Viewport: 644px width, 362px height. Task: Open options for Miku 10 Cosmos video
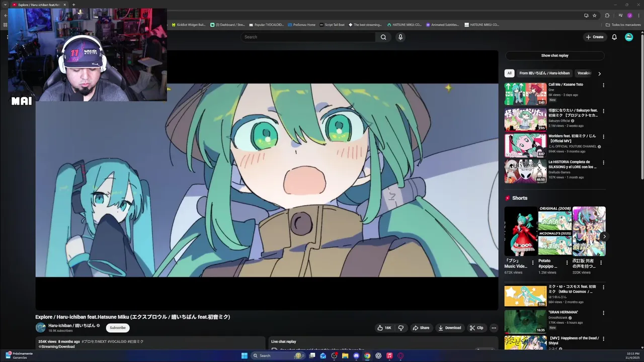pos(603,287)
